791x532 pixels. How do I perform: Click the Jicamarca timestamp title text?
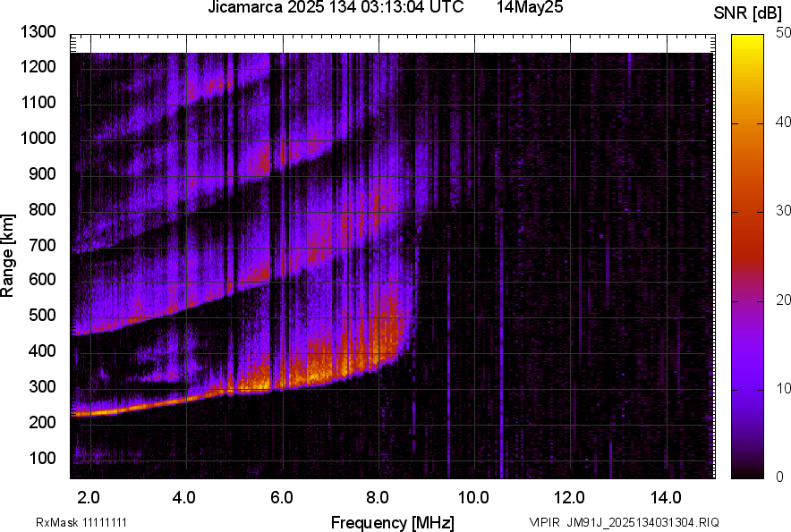click(x=335, y=8)
